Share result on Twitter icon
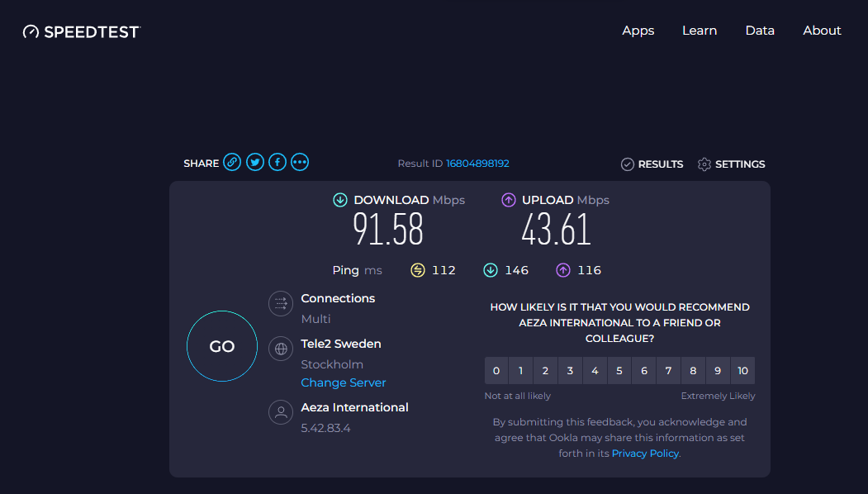 coord(255,163)
